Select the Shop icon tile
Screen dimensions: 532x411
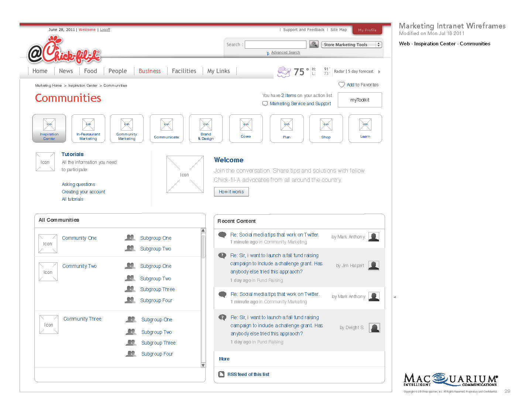coord(326,128)
